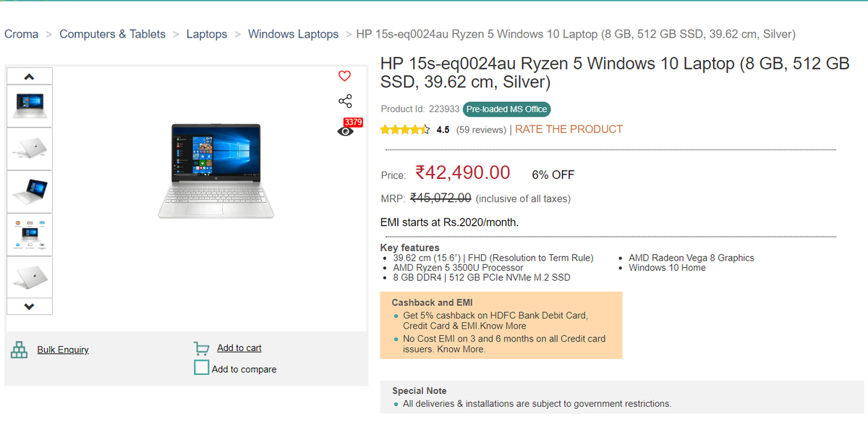The width and height of the screenshot is (868, 427).
Task: Select first laptop front-view thumbnail
Action: pos(29,106)
